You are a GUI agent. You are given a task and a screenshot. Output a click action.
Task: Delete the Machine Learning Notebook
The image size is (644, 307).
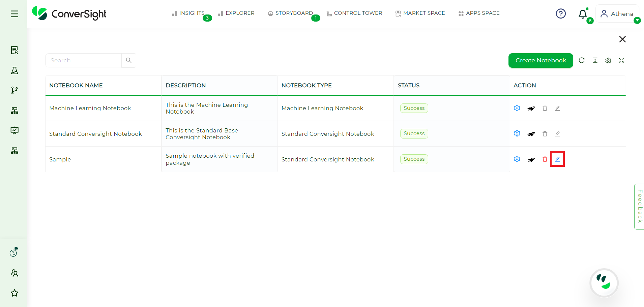545,108
